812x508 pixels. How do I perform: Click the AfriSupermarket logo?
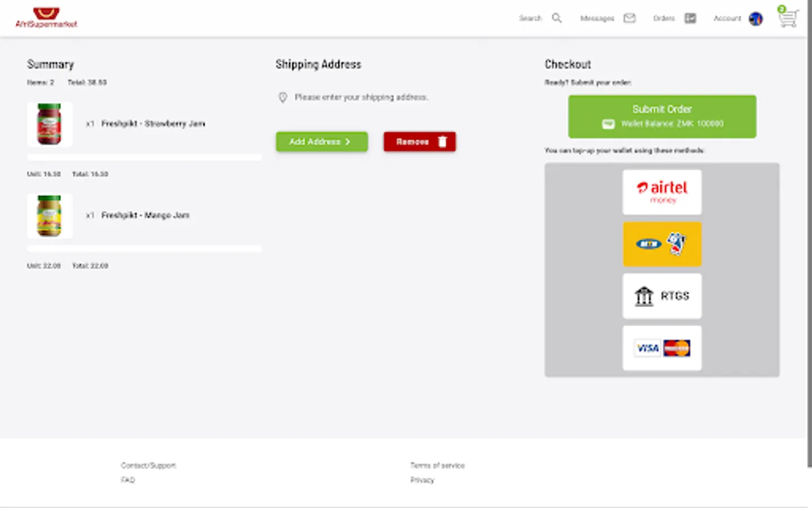pos(46,17)
